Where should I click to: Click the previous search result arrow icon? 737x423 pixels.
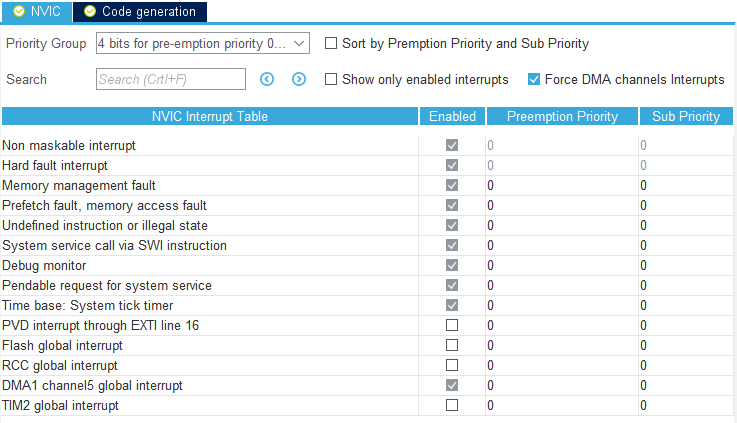pos(267,79)
